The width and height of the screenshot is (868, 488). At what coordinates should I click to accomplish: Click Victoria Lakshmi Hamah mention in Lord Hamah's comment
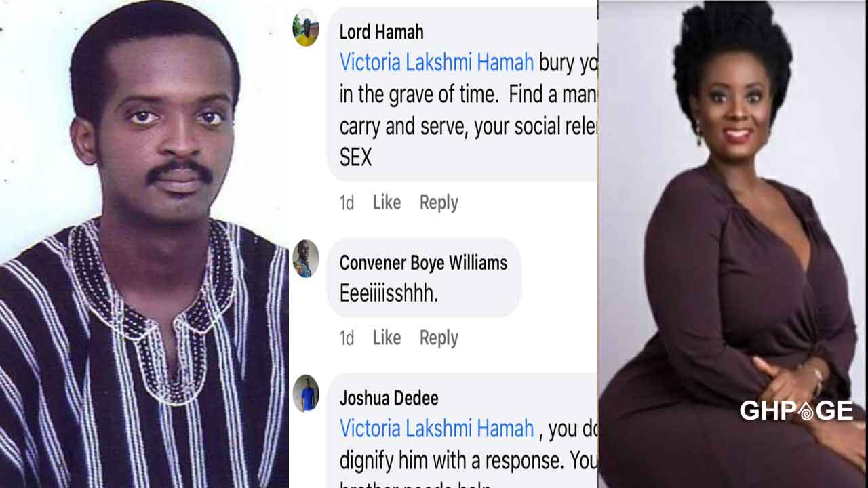pyautogui.click(x=437, y=62)
